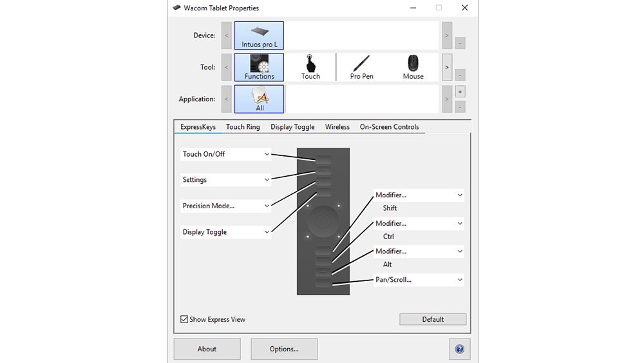Open the Modifier dropdown set to Alt

419,251
